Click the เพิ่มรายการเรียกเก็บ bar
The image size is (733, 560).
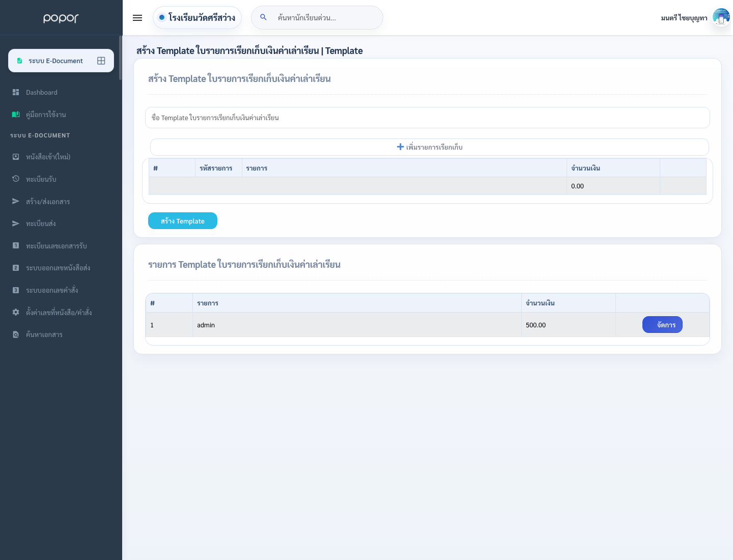(430, 147)
